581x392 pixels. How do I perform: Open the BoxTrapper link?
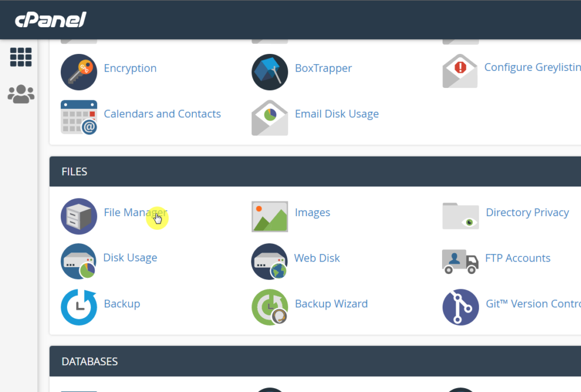pyautogui.click(x=323, y=68)
